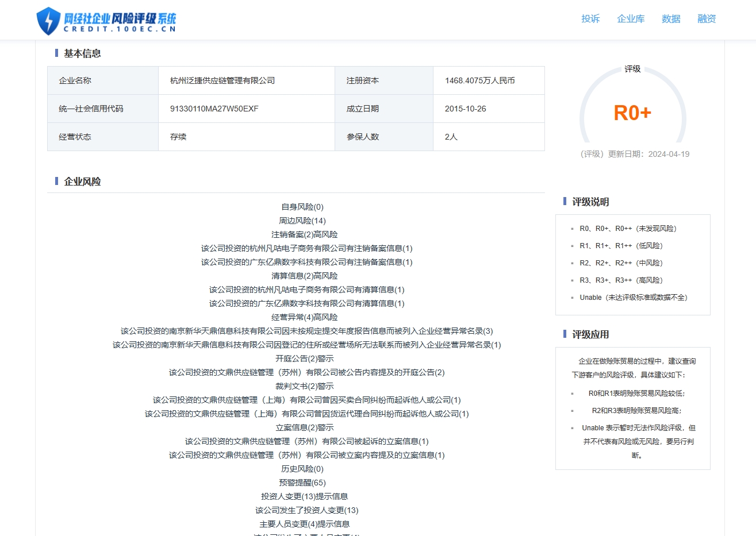
Task: Click R2和R3表明赊账贸易风险高 bullet
Action: (x=637, y=411)
